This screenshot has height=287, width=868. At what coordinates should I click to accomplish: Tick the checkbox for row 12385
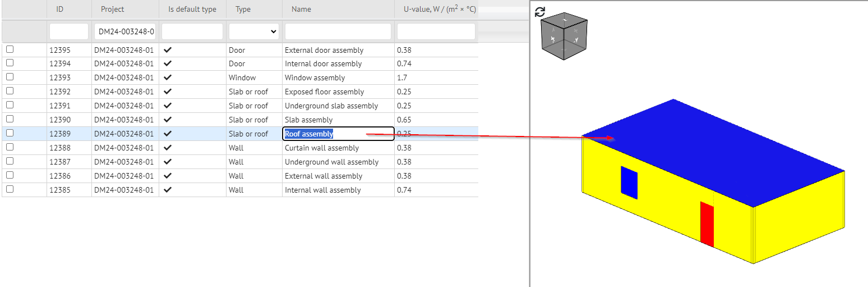pos(10,189)
